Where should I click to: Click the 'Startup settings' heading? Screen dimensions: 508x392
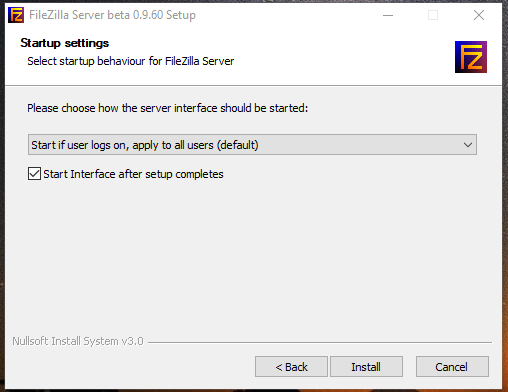click(x=65, y=43)
